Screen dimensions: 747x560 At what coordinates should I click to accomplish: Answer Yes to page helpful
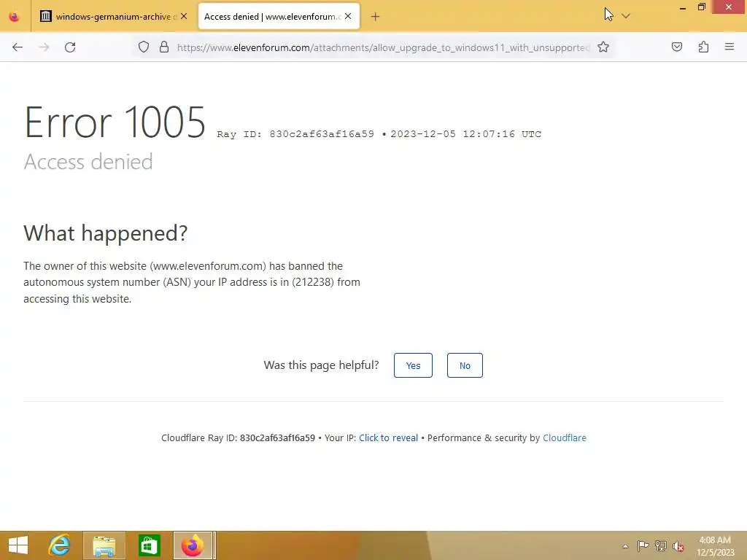[x=413, y=365]
